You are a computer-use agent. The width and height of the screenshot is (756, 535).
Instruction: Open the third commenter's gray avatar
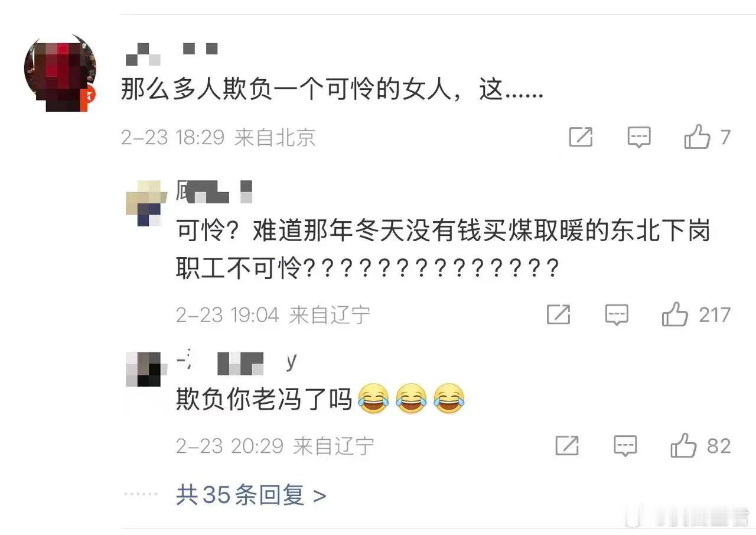[144, 369]
